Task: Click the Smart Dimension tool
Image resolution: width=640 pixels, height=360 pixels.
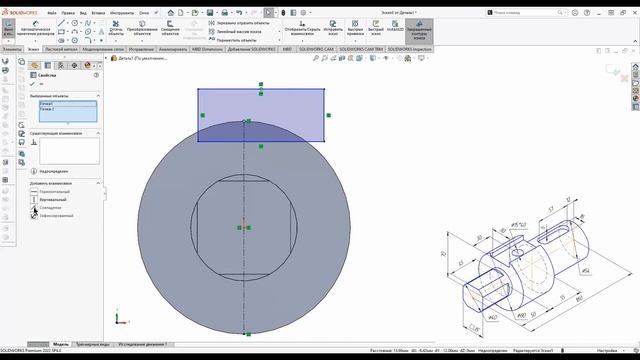Action: pyautogui.click(x=36, y=29)
